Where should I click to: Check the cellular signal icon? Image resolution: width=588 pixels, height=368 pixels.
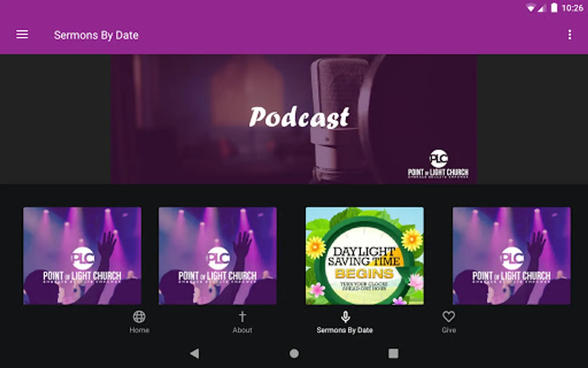coord(542,8)
